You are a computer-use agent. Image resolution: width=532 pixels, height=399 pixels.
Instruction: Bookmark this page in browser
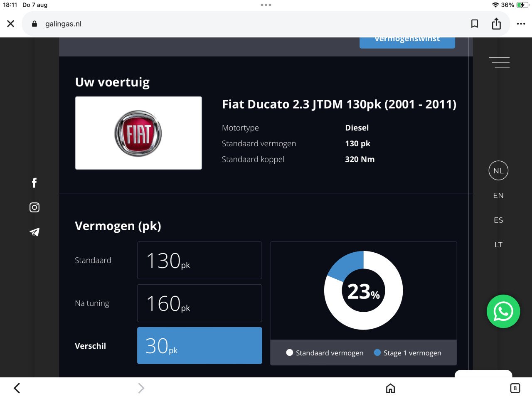(x=474, y=24)
